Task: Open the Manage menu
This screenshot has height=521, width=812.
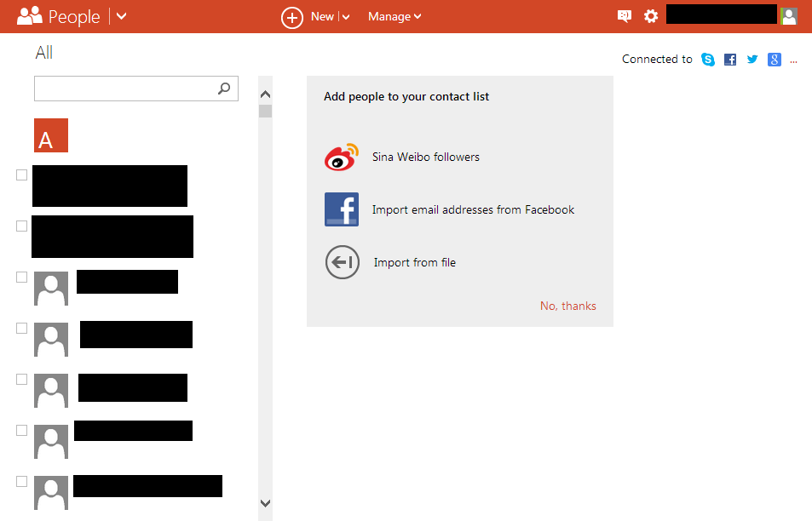Action: tap(394, 16)
